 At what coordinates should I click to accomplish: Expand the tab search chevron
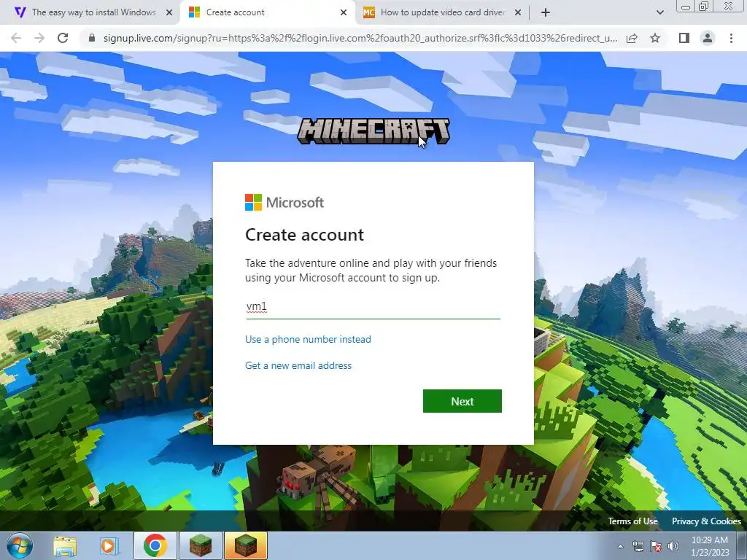[x=659, y=12]
